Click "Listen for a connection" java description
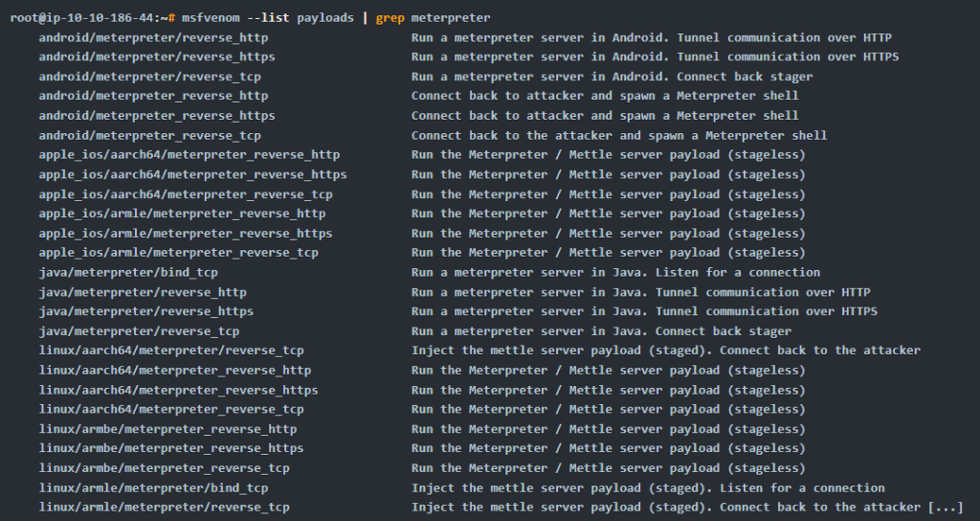980x521 pixels. coord(738,273)
